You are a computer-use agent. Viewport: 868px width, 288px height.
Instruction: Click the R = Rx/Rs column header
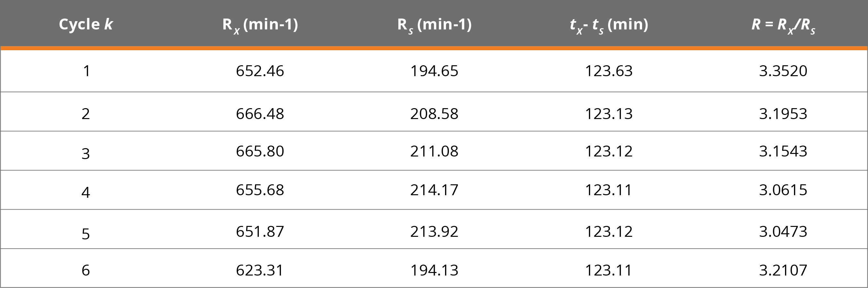click(x=783, y=24)
